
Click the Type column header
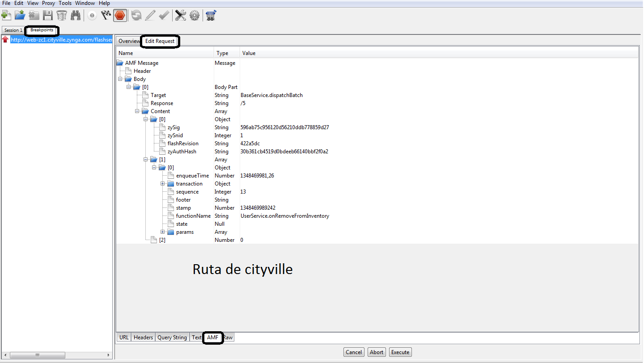coord(227,53)
